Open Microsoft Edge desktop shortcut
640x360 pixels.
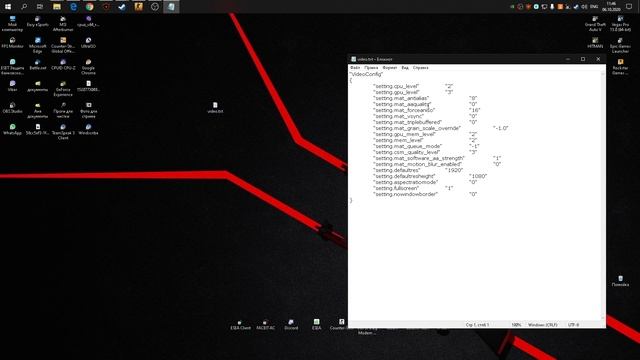[38, 45]
